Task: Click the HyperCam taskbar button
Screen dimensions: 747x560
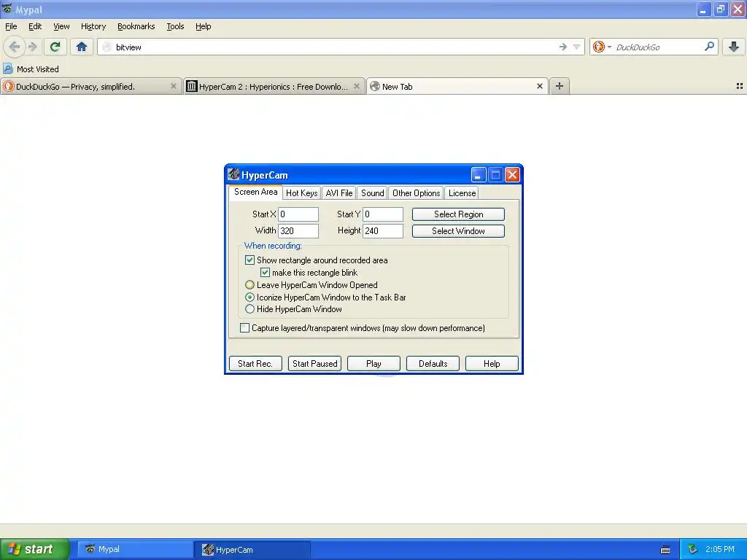Action: pos(252,549)
